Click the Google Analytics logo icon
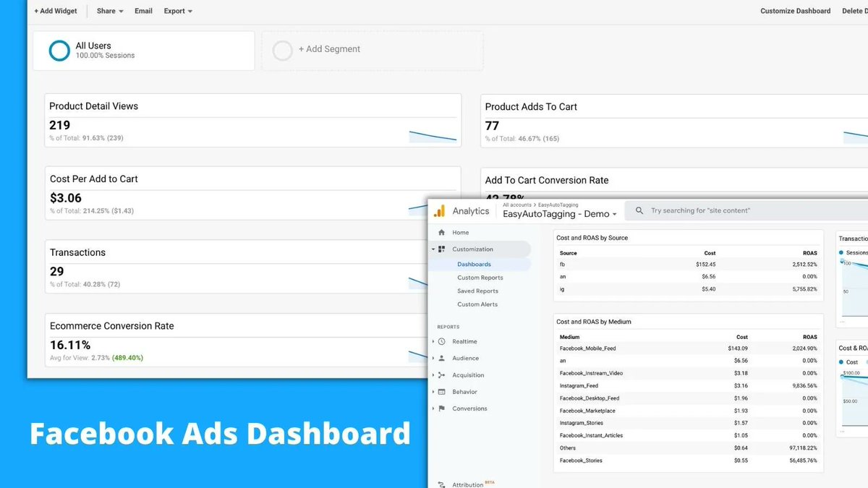 point(440,211)
